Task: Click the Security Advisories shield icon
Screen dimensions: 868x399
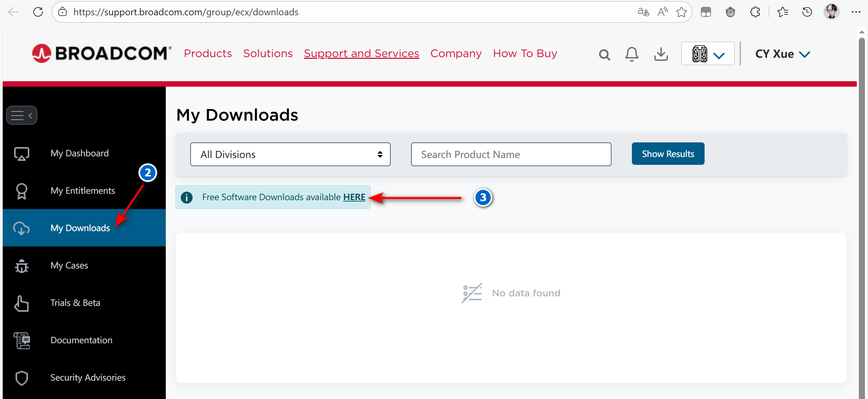Action: 22,378
